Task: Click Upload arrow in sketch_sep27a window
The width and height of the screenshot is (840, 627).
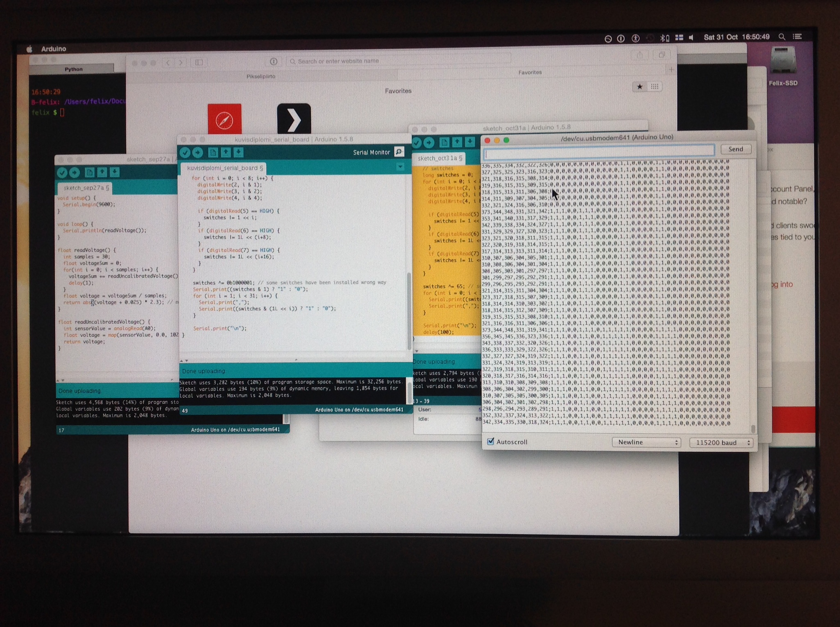Action: coord(75,173)
